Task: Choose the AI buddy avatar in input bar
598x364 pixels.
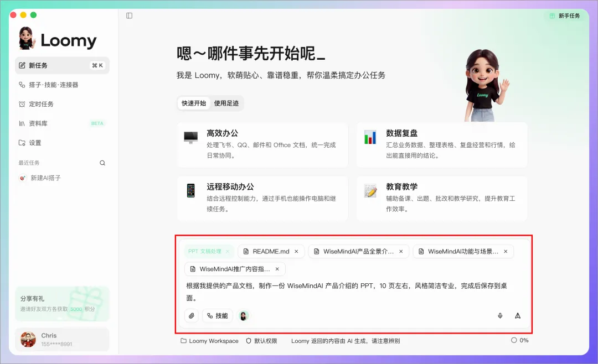Action: pyautogui.click(x=243, y=315)
